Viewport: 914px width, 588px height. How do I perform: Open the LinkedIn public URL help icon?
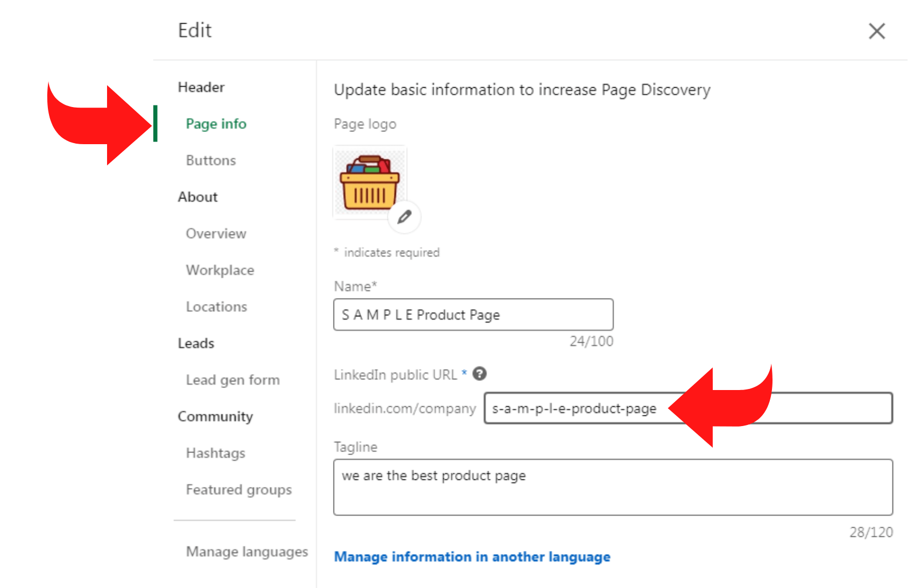click(480, 374)
